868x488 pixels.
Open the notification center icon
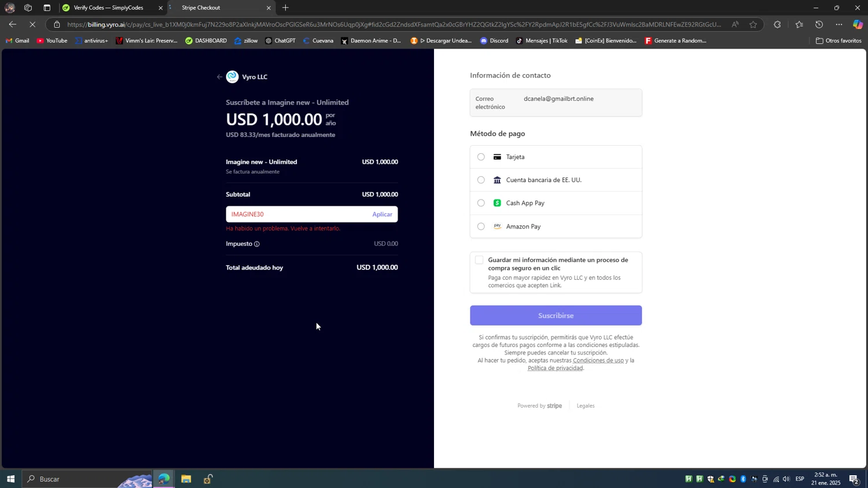pos(854,479)
